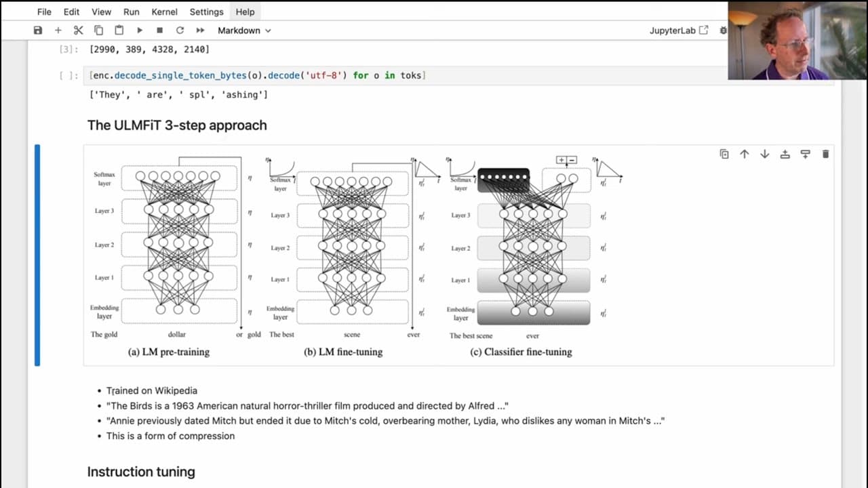Screen dimensions: 868x488
Task: Interrupt the kernel with the stop icon
Action: pyautogui.click(x=160, y=30)
